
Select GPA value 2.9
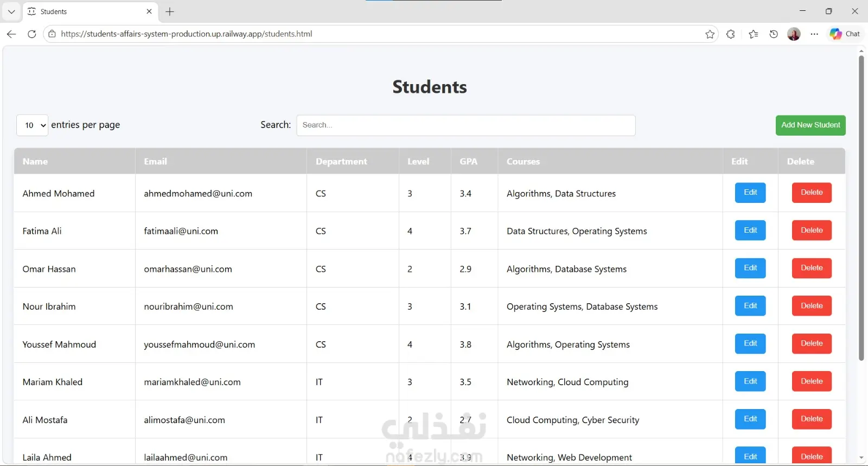[x=465, y=269]
